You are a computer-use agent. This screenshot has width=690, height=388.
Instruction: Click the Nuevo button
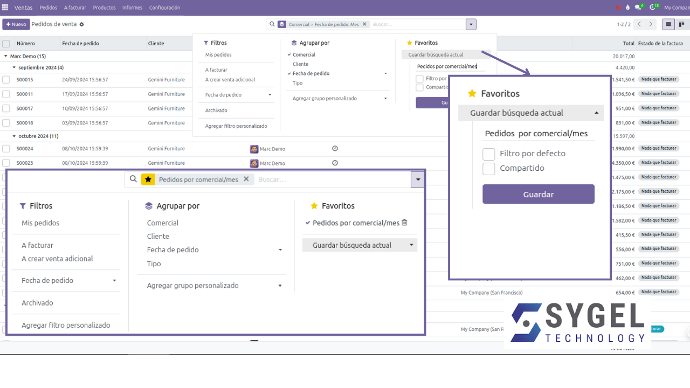pos(16,24)
